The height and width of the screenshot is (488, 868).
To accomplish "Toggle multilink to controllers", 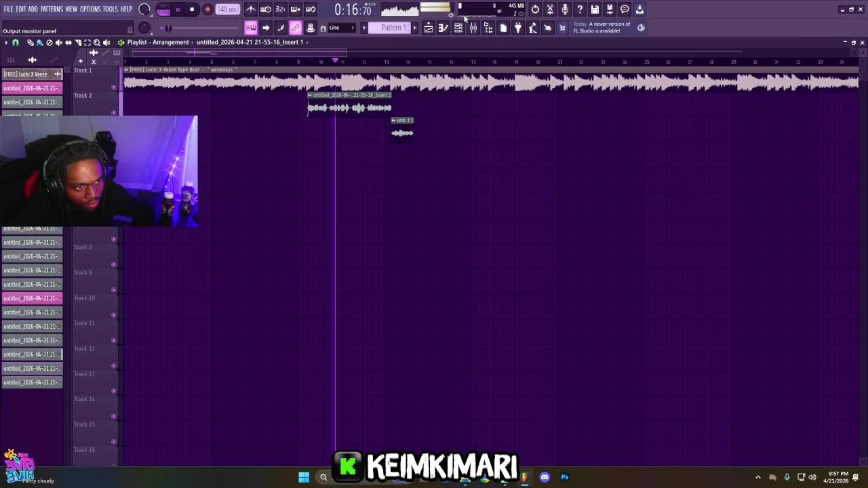I will point(296,28).
